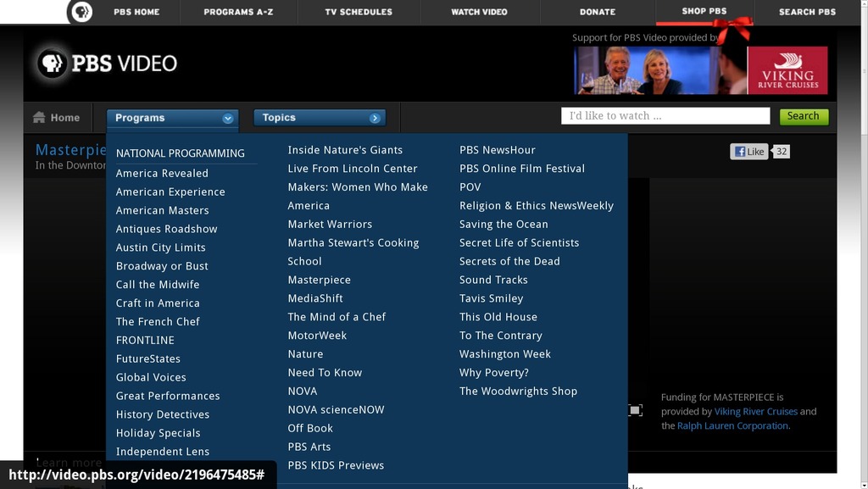Select American Experience program
Viewport: 868px width, 489px height.
pos(170,192)
